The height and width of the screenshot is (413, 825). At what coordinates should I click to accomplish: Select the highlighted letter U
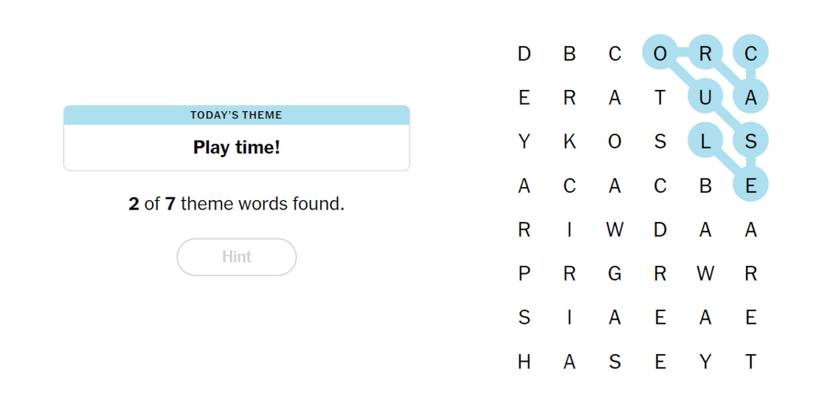coord(705,97)
